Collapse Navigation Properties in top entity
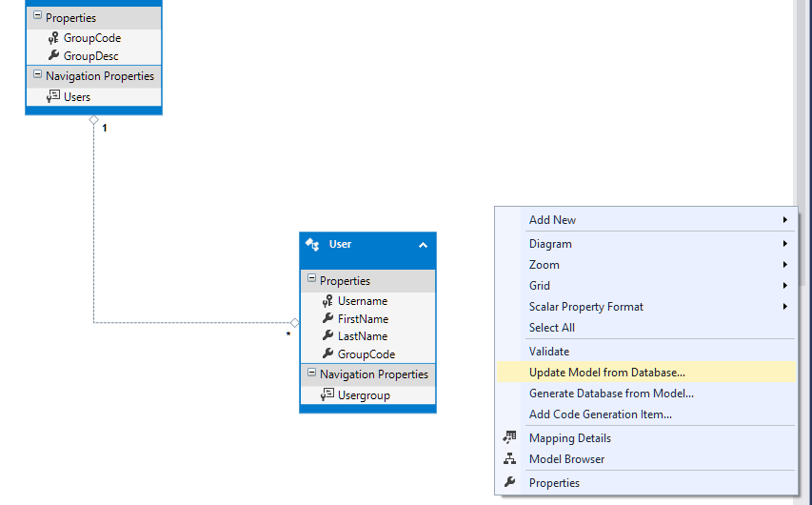The image size is (812, 505). point(37,76)
